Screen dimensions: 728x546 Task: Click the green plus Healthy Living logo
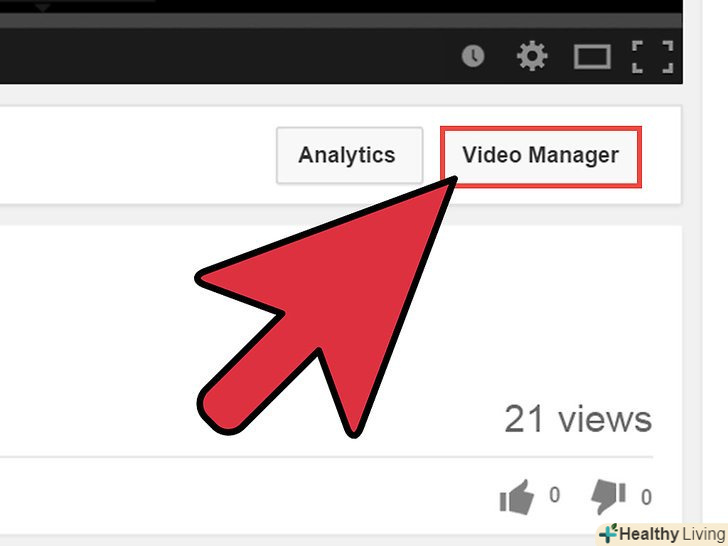coord(608,533)
